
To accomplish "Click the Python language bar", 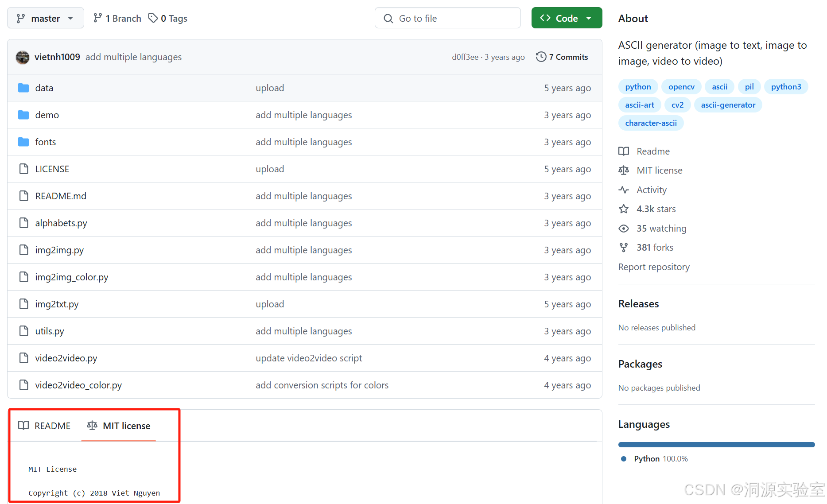I will click(x=716, y=445).
